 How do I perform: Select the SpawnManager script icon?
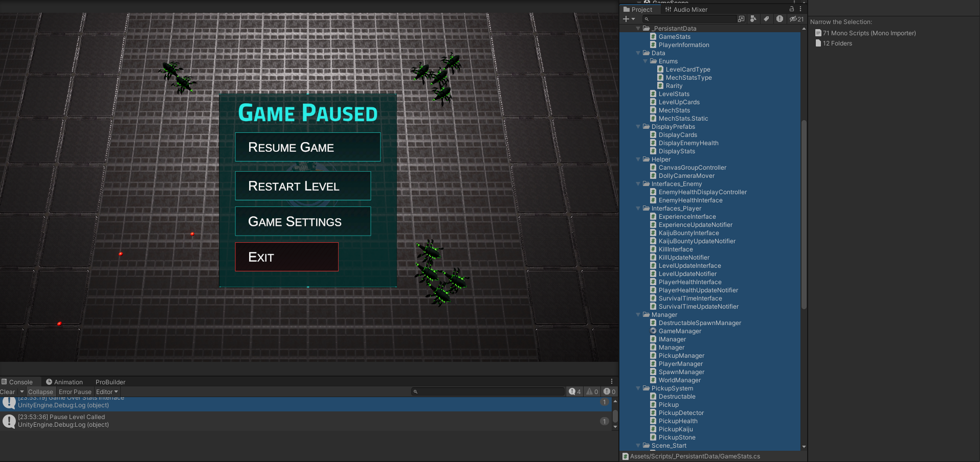pyautogui.click(x=653, y=372)
